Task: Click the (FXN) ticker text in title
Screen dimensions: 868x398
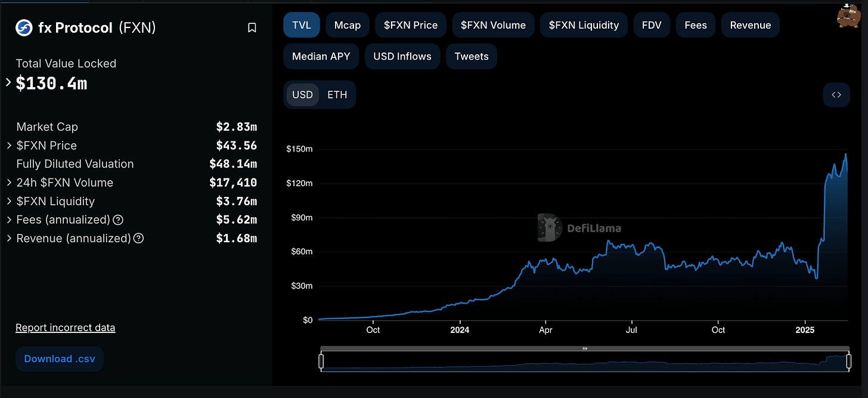Action: point(137,27)
